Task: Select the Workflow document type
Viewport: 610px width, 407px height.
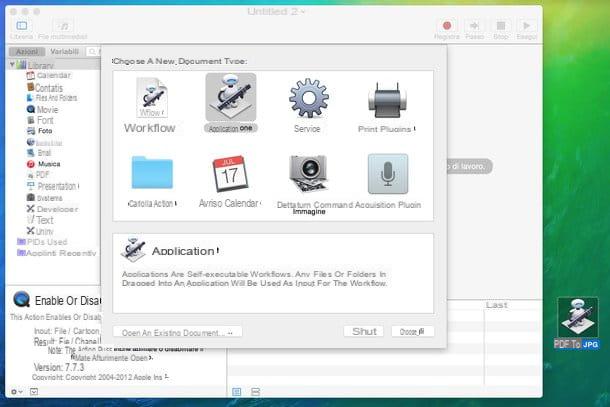Action: coord(151,105)
